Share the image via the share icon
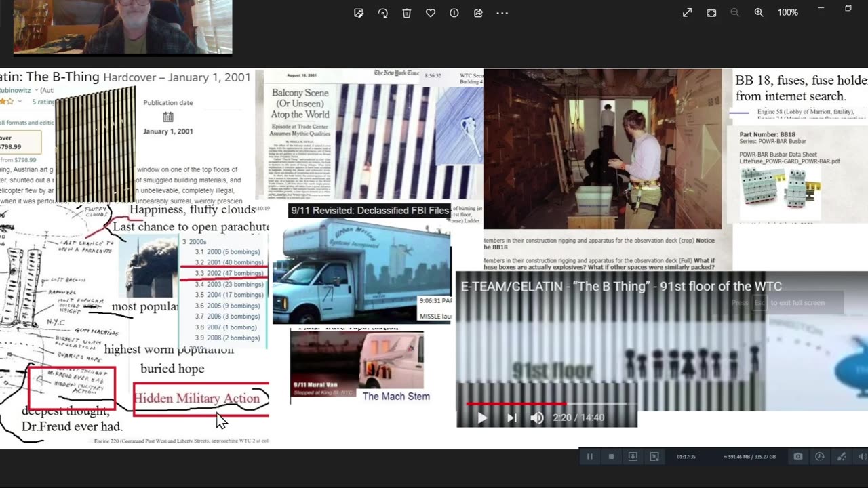The width and height of the screenshot is (868, 488). [478, 13]
